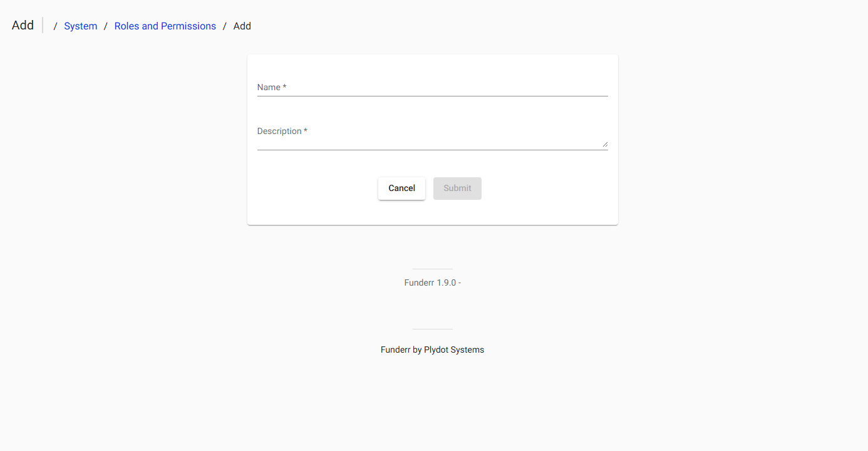Select the Description field label
This screenshot has height=451, width=868.
tap(279, 131)
